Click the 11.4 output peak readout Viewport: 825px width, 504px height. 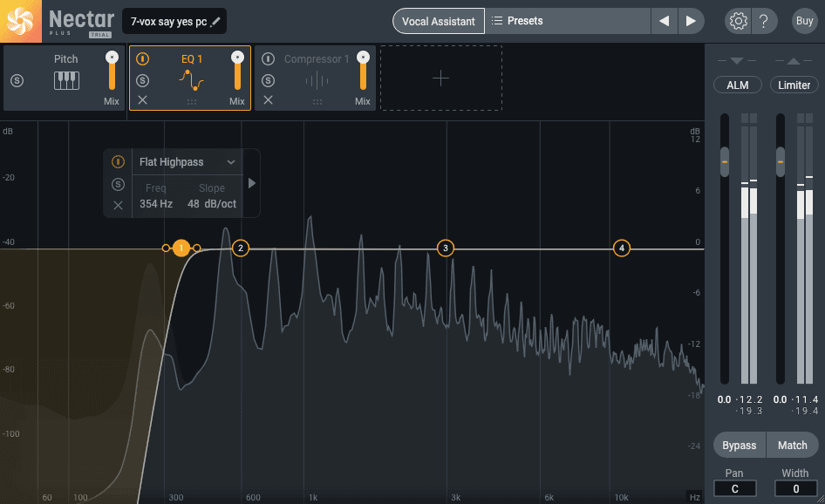point(807,400)
